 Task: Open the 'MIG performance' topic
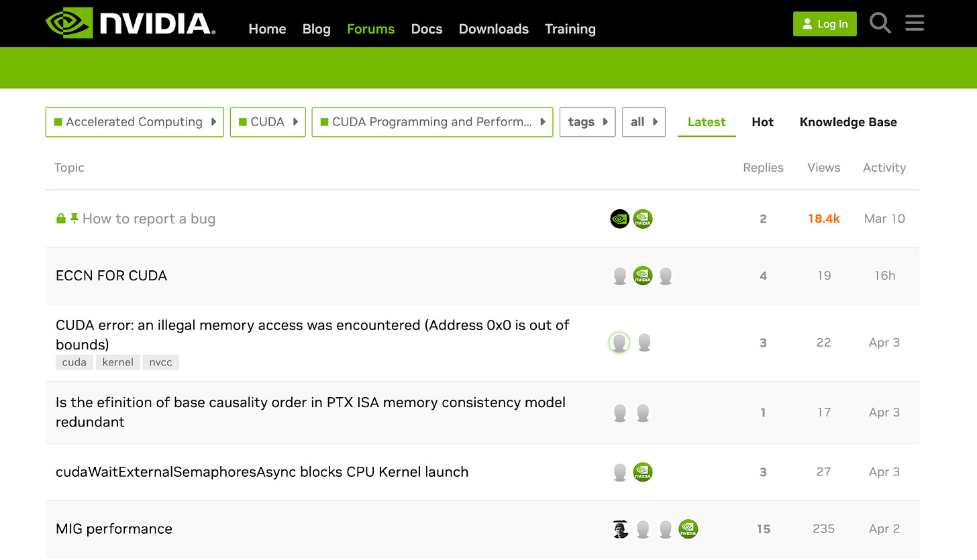pyautogui.click(x=114, y=529)
